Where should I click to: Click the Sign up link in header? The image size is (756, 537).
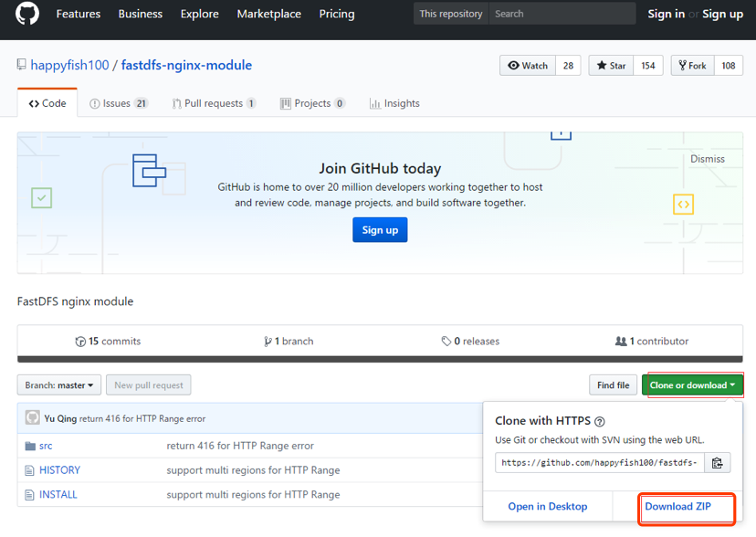(x=723, y=14)
